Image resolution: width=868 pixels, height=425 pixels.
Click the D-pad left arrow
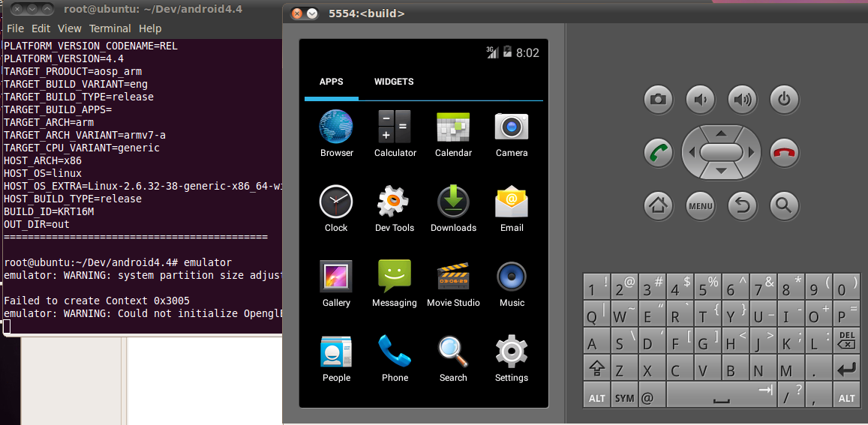[x=692, y=152]
